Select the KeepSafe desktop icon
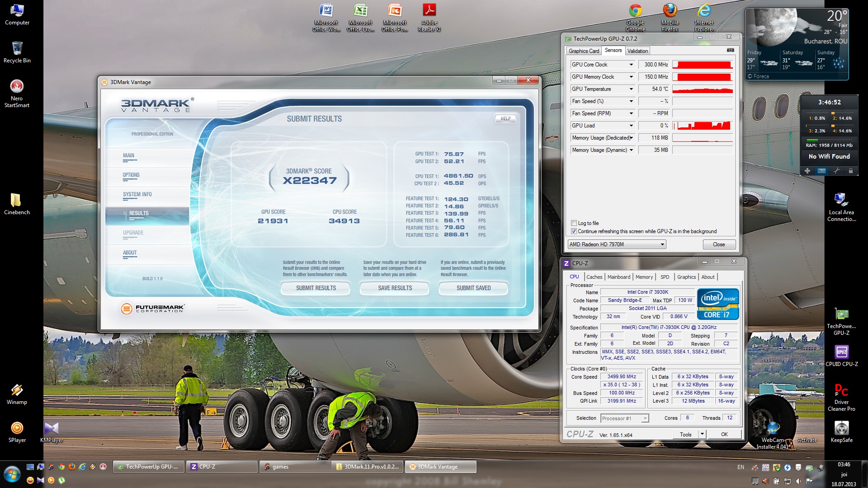868x488 pixels. point(841,432)
